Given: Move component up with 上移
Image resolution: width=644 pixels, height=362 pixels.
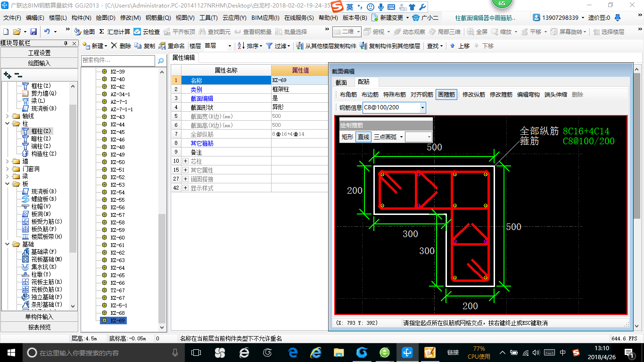Looking at the screenshot, I should click(x=460, y=46).
